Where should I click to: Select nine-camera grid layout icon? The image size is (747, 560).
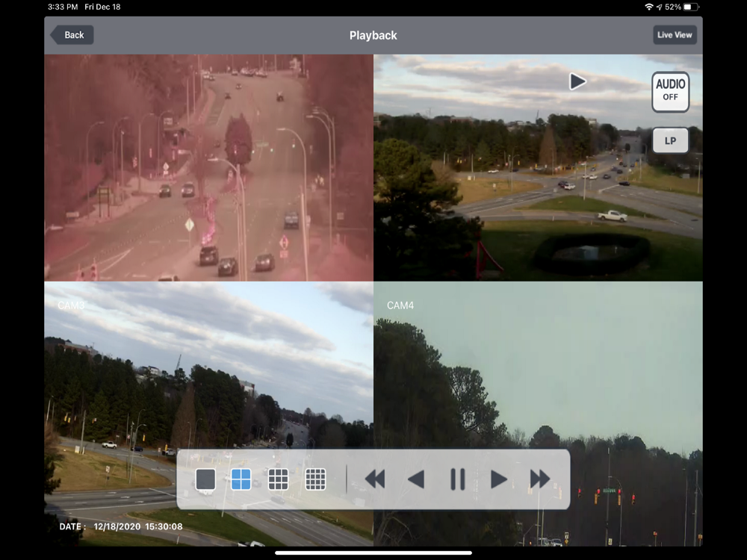[278, 479]
